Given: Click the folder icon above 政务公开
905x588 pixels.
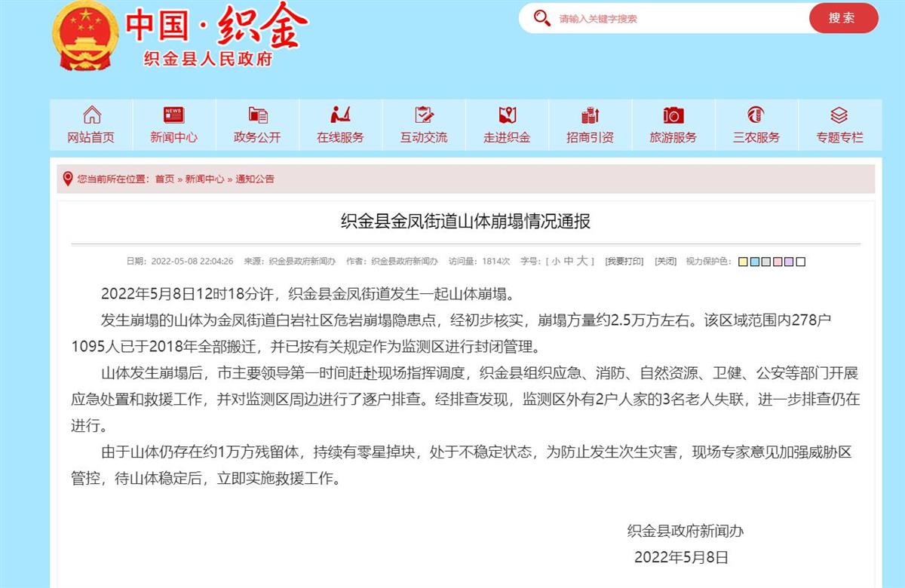Looking at the screenshot, I should (258, 115).
